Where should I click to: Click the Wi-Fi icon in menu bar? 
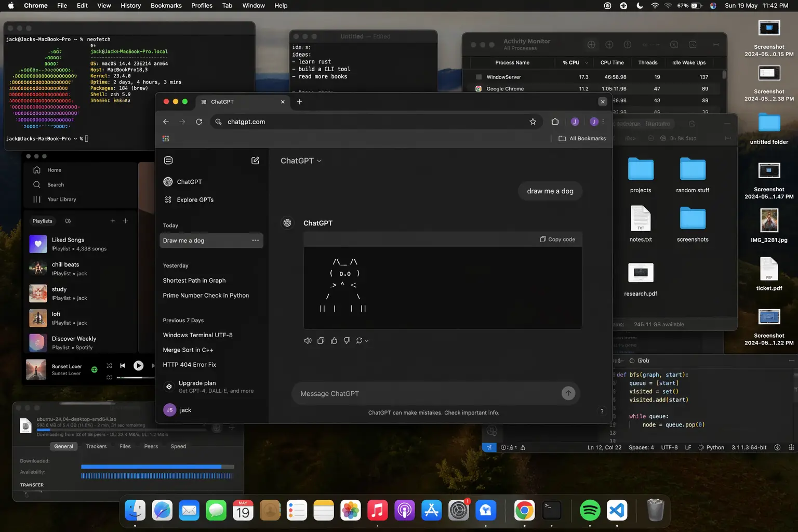(x=655, y=6)
